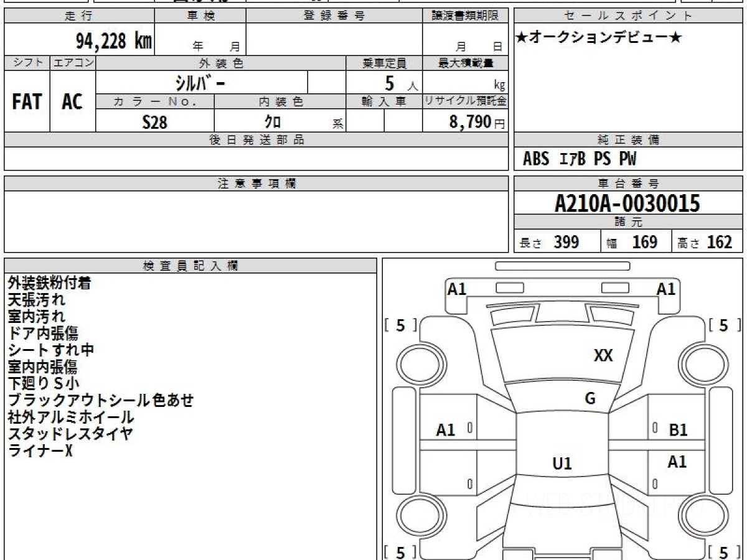Click the 注意事項欄 header
This screenshot has width=747, height=560.
tap(256, 184)
